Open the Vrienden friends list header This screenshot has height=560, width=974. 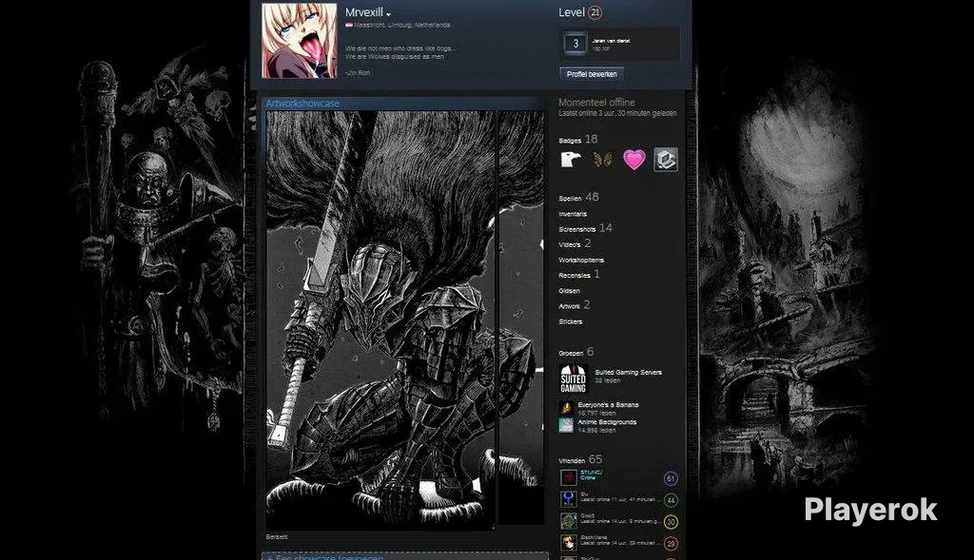pyautogui.click(x=572, y=459)
